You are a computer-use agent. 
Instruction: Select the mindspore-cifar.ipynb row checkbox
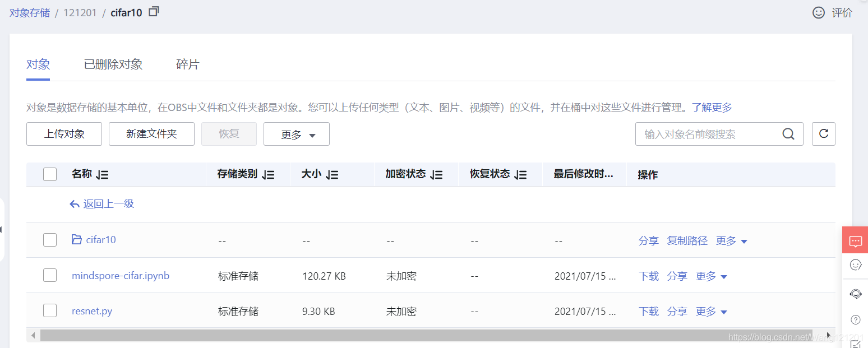50,275
